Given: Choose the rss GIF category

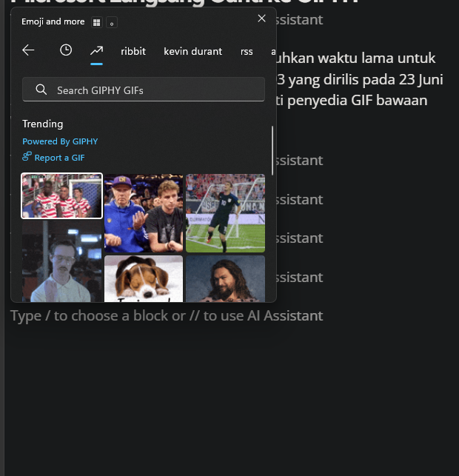Looking at the screenshot, I should [x=247, y=51].
